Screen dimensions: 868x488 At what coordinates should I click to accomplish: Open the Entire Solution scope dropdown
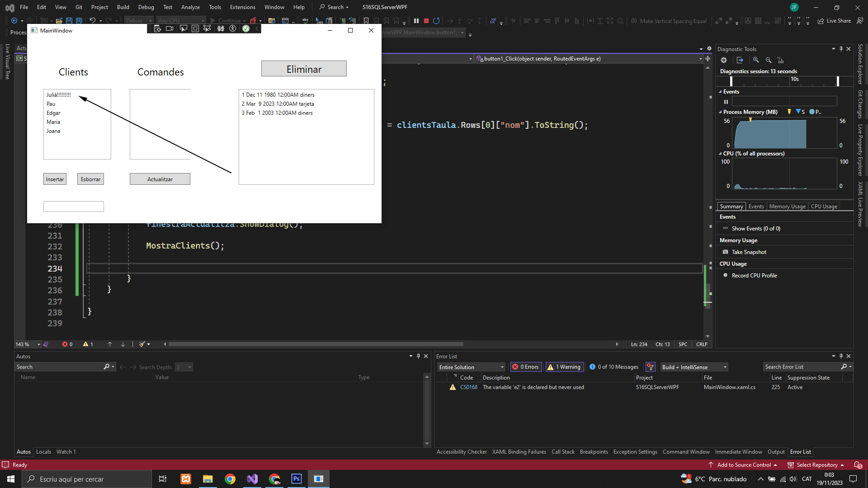click(x=471, y=367)
